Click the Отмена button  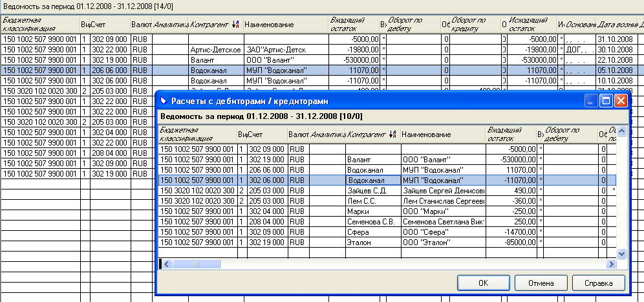(541, 283)
